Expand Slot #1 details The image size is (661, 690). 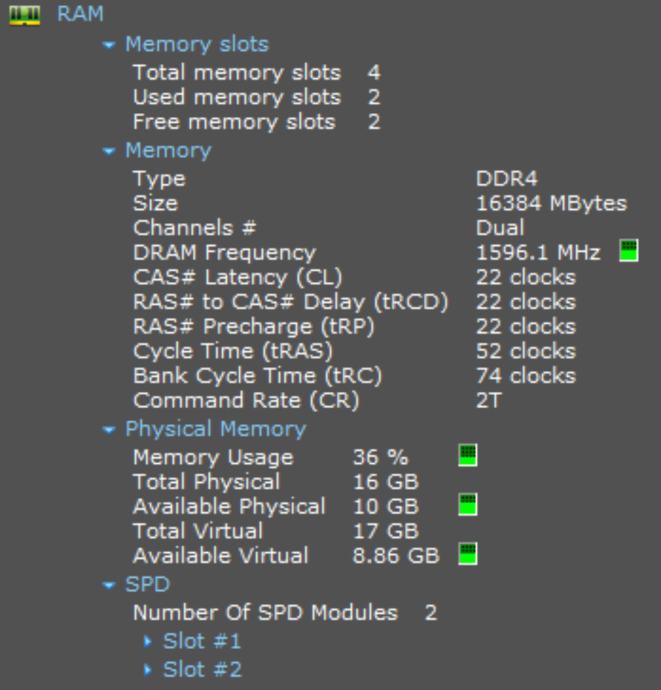point(148,641)
